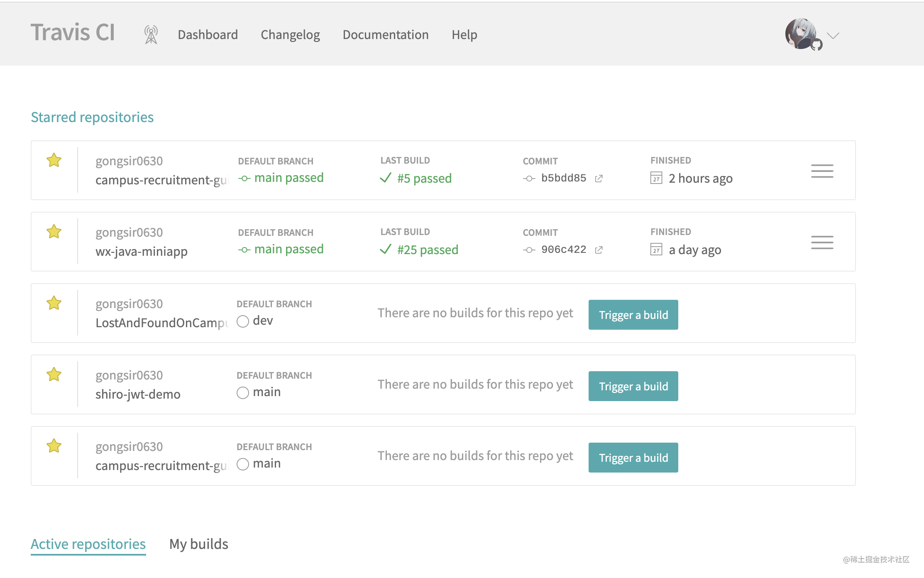
Task: Trigger a build for shiro-jwt-demo
Action: (633, 386)
